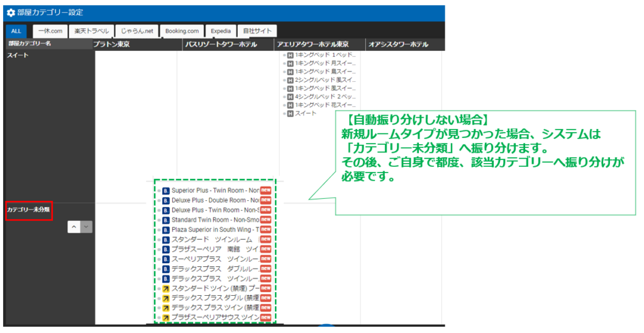Click the カテゴリー未分類 category label
This screenshot has width=644, height=333.
coord(28,210)
